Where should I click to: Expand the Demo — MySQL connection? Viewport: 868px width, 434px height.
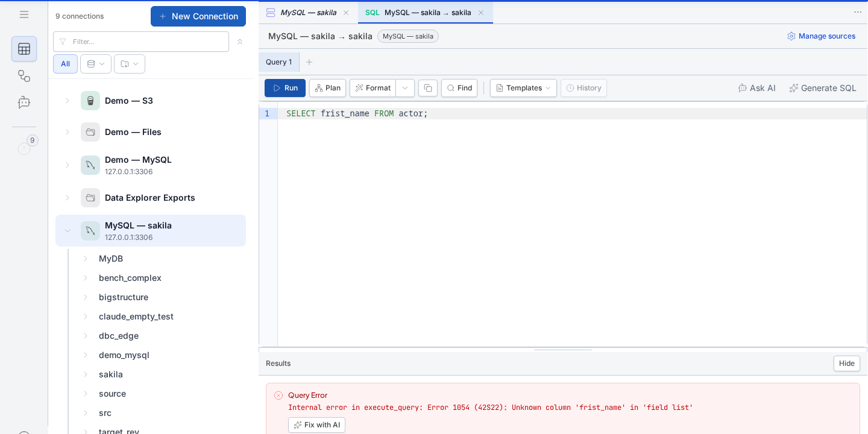[68, 165]
